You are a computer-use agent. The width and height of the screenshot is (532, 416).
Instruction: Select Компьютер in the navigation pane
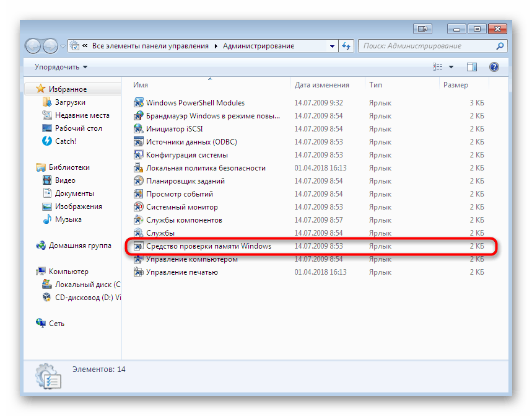point(69,272)
